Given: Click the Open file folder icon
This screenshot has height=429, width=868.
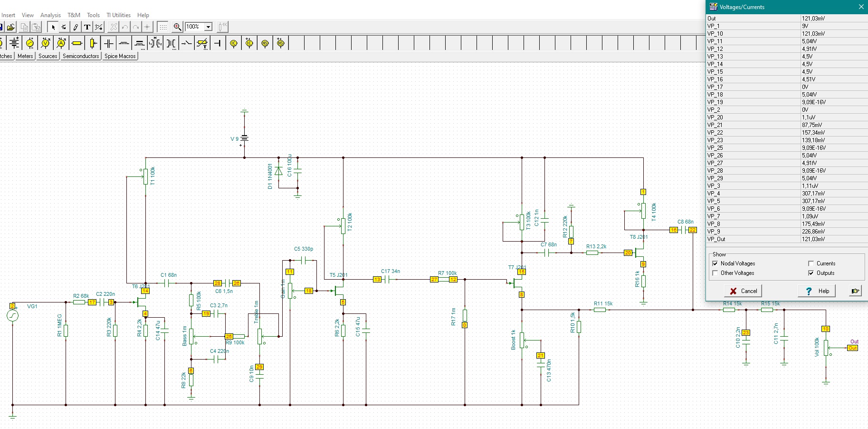Looking at the screenshot, I should pyautogui.click(x=11, y=27).
